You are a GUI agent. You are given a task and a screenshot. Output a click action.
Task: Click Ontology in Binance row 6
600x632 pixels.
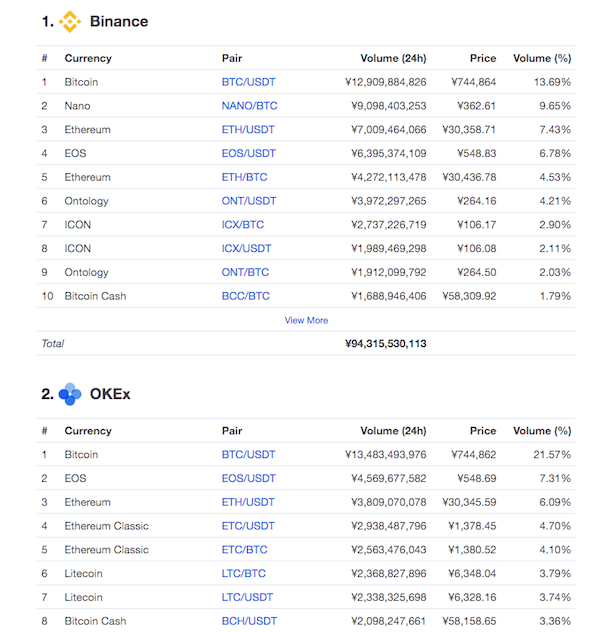86,201
